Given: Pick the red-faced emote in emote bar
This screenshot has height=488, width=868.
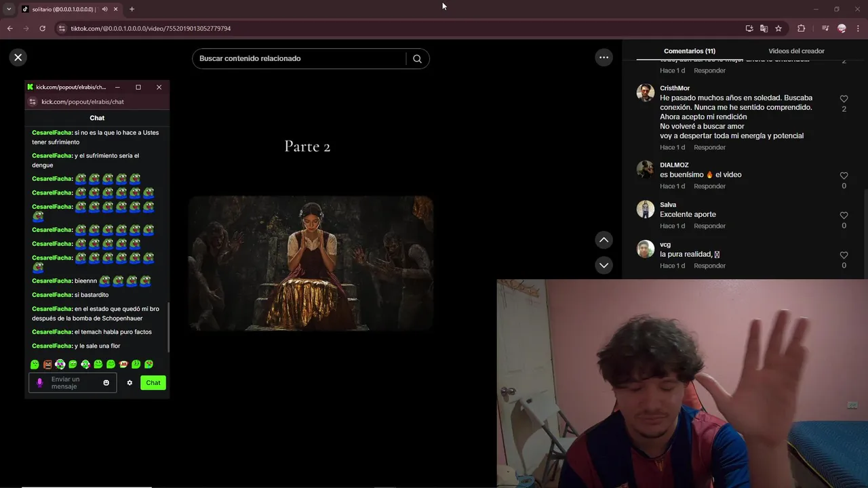Looking at the screenshot, I should 123,365.
